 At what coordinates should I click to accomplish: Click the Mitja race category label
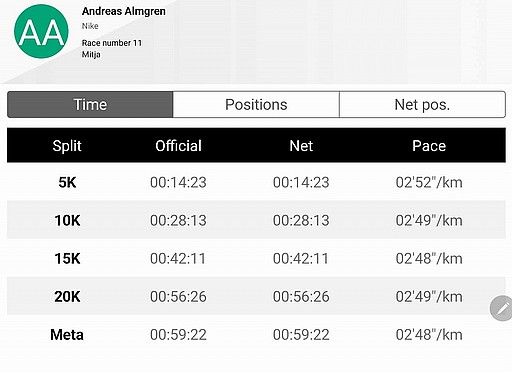tap(91, 54)
